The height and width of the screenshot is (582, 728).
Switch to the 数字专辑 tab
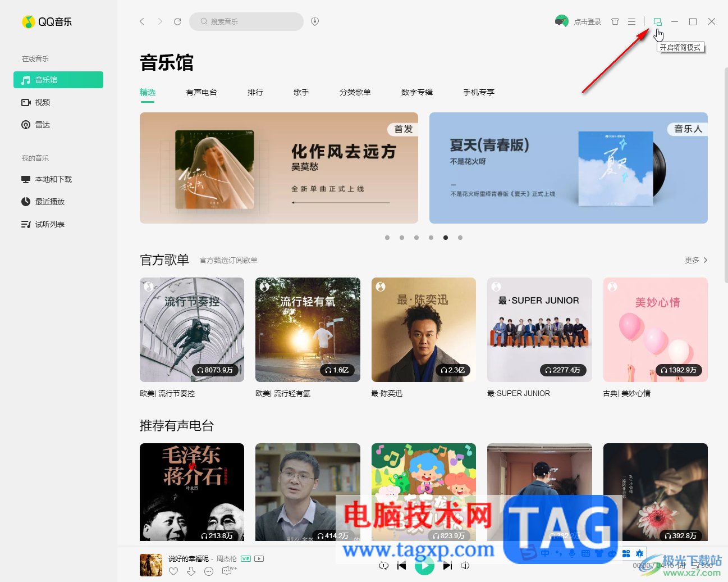417,92
